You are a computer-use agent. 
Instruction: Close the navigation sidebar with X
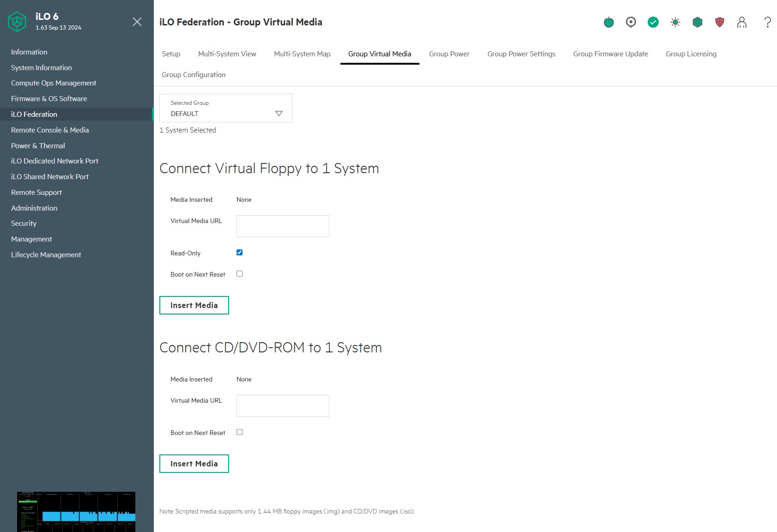point(137,22)
